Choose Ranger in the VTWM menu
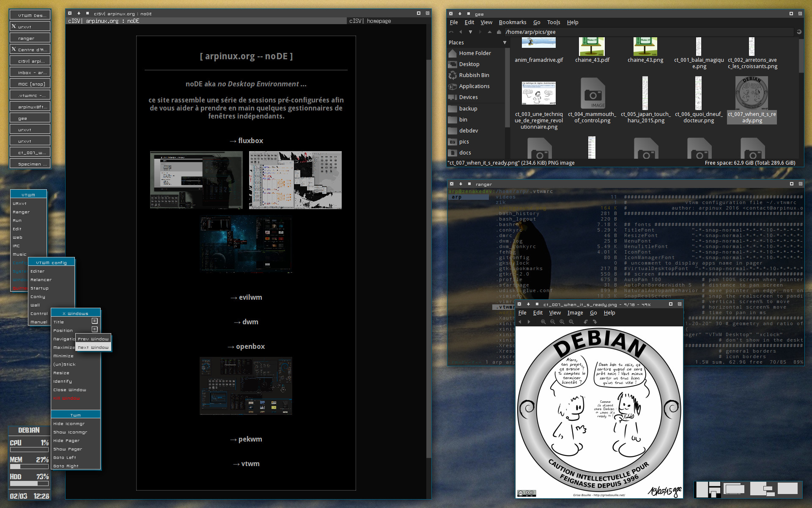 pos(28,212)
